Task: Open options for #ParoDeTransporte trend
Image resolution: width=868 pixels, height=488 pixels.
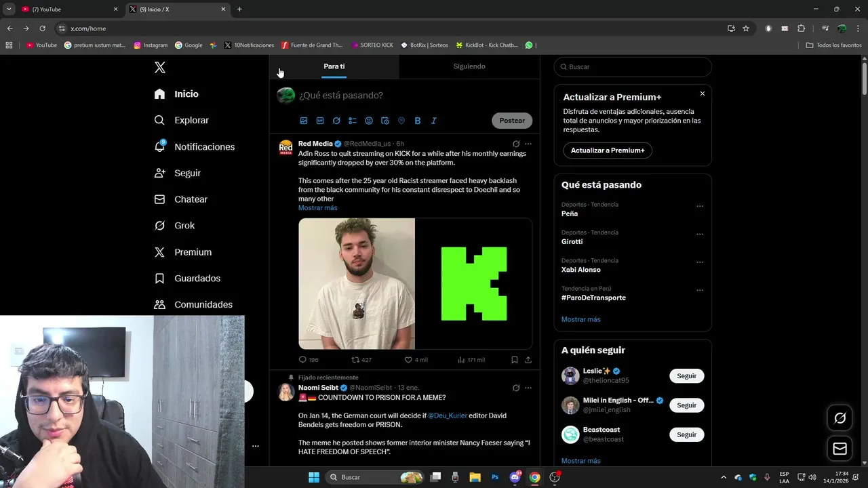Action: tap(700, 290)
